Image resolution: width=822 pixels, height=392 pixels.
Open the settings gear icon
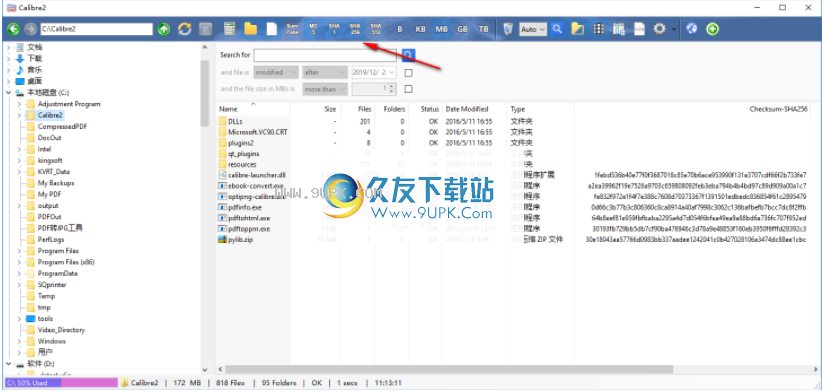(x=659, y=29)
